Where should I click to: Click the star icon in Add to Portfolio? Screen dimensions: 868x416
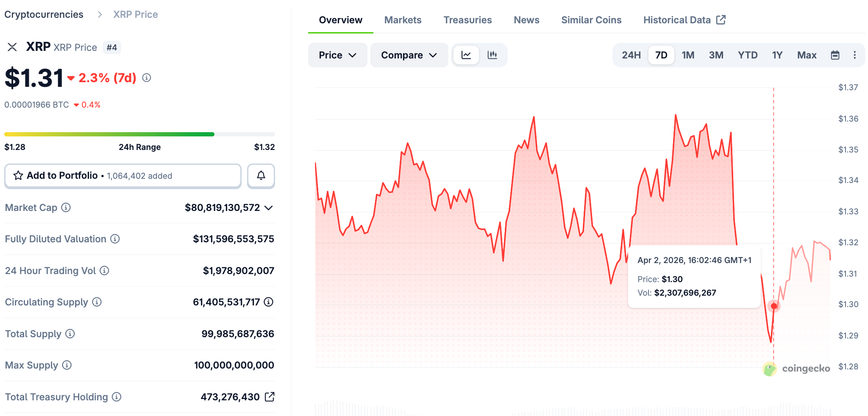click(18, 175)
